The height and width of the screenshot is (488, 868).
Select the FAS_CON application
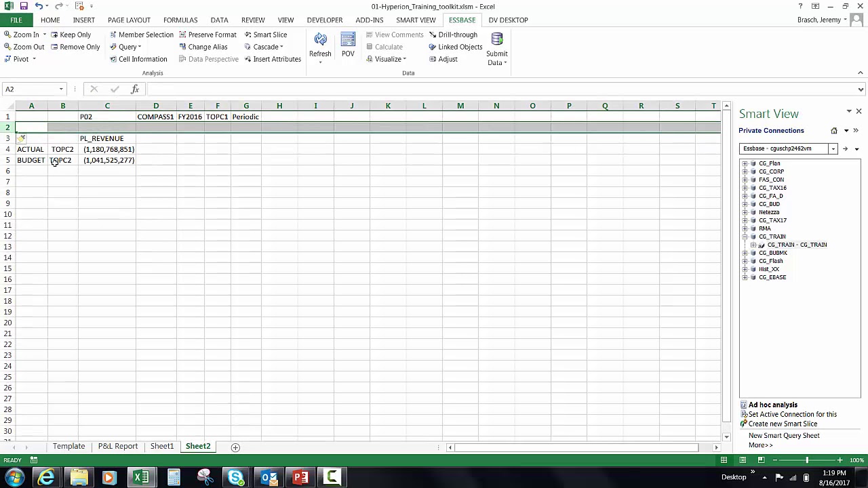[x=771, y=180]
